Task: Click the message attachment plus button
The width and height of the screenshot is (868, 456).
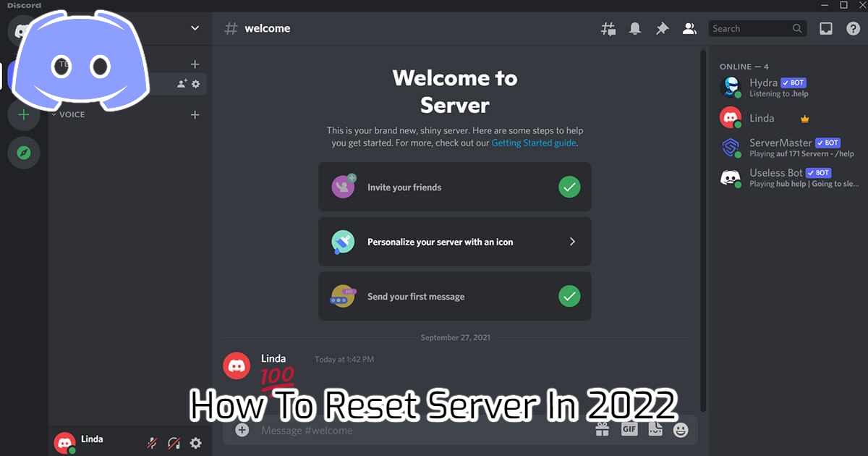Action: [242, 430]
